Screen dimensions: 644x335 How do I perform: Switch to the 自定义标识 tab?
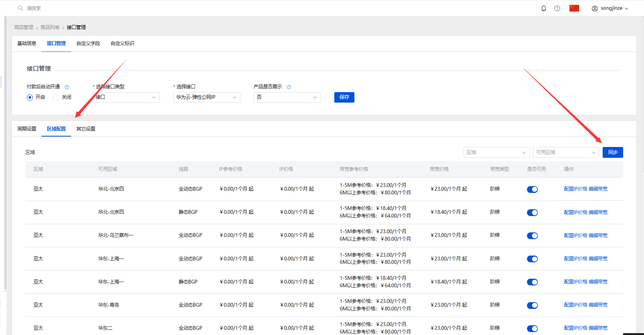pyautogui.click(x=123, y=43)
